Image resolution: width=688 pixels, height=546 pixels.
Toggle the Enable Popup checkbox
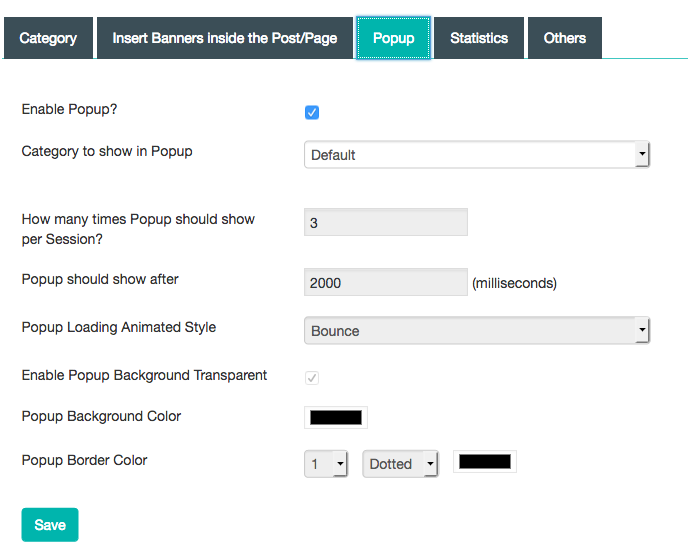pyautogui.click(x=312, y=112)
